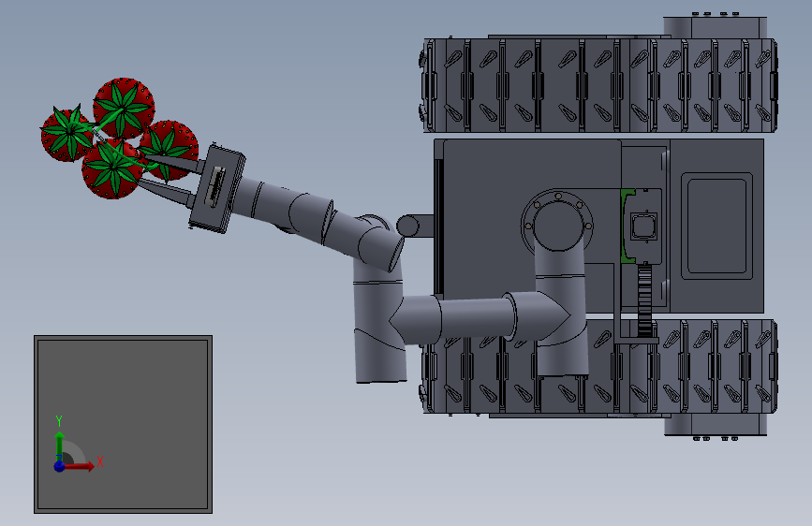Select the toothed gear rack below green bracket
This screenshot has height=526, width=812.
click(644, 301)
